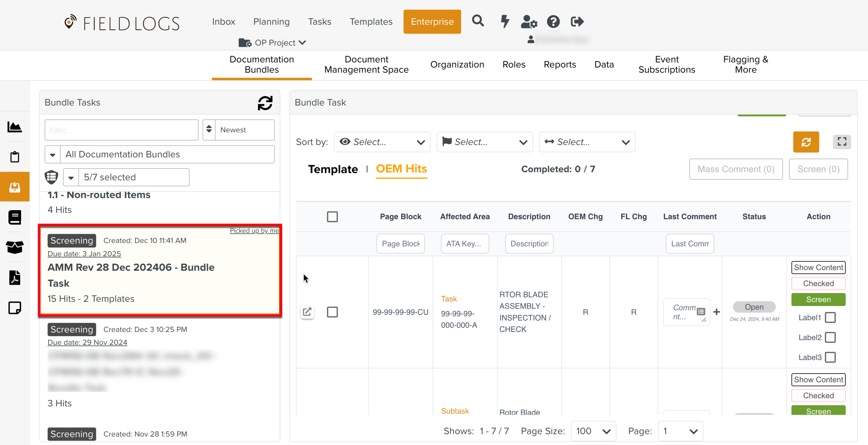
Task: Select the highlighted bundle tasks sidebar icon
Action: point(15,187)
